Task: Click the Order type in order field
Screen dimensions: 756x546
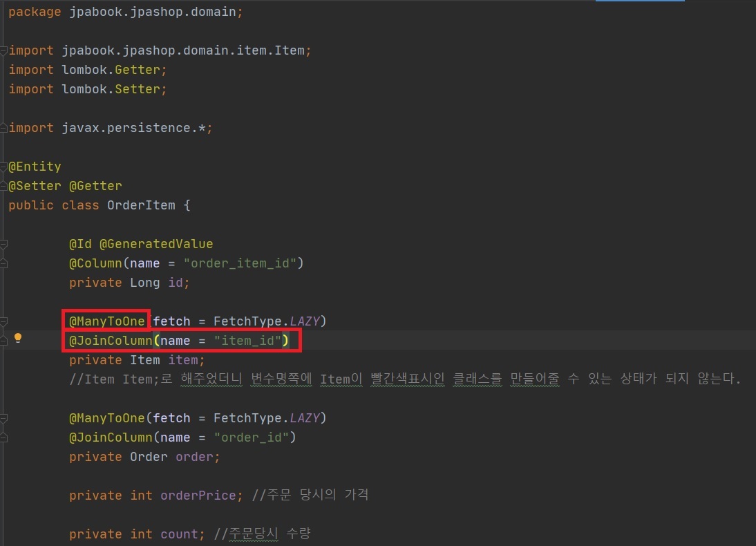Action: click(149, 457)
